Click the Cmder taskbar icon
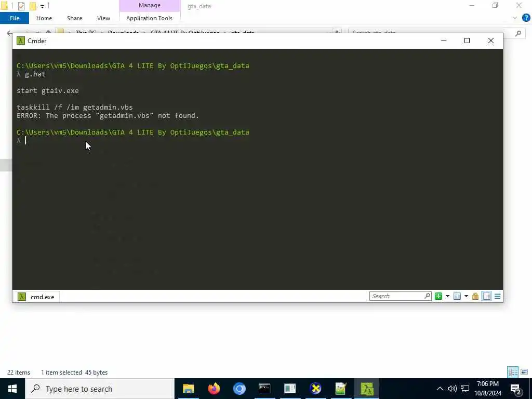 (x=367, y=389)
